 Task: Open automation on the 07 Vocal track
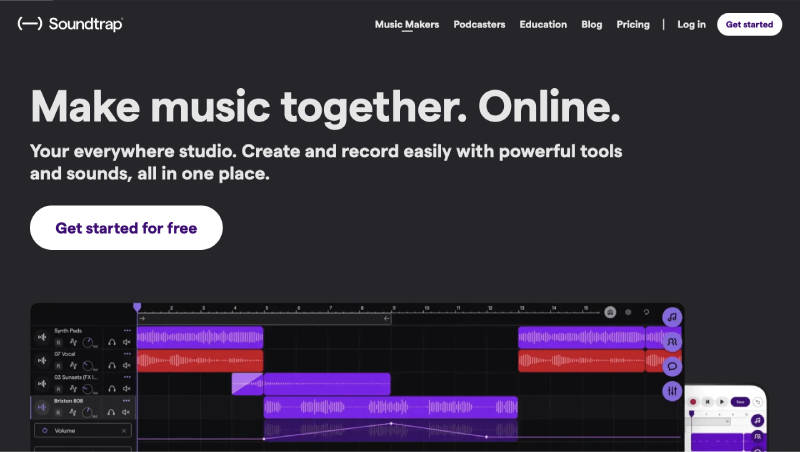pos(73,365)
